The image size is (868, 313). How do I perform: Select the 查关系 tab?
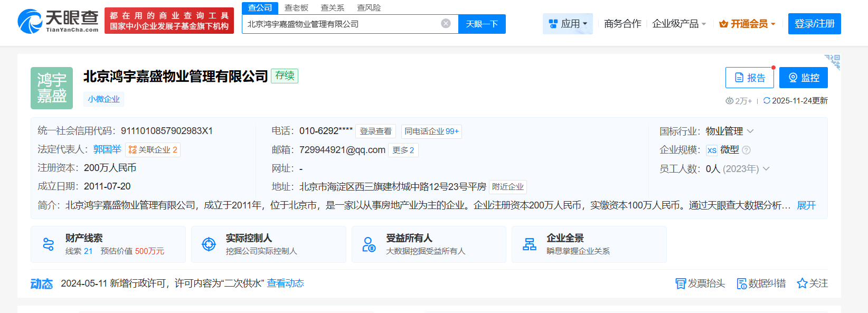click(333, 8)
